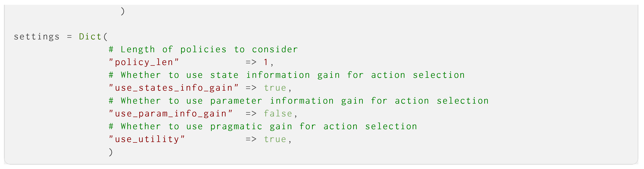Click the arrow operator after "use_states_info_gain"
644x169 pixels.
[x=251, y=88]
